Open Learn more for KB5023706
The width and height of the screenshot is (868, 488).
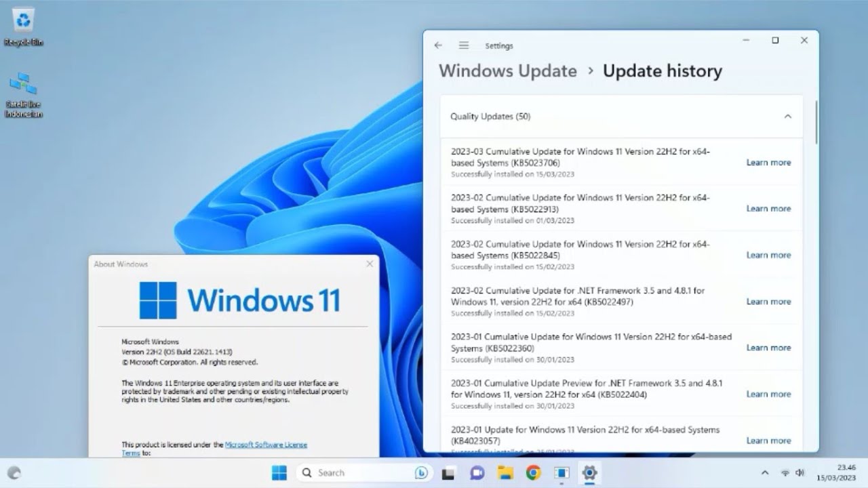pyautogui.click(x=768, y=163)
